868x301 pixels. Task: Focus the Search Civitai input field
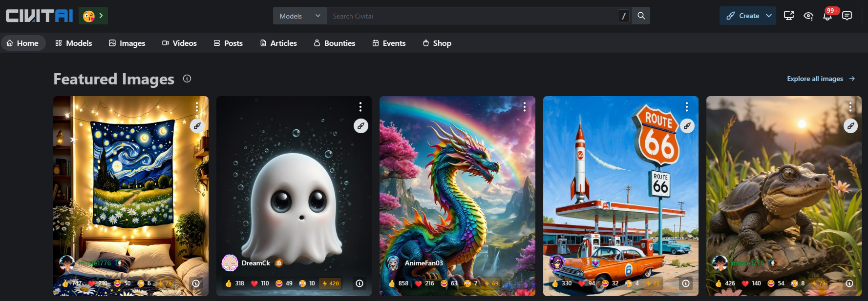click(472, 16)
